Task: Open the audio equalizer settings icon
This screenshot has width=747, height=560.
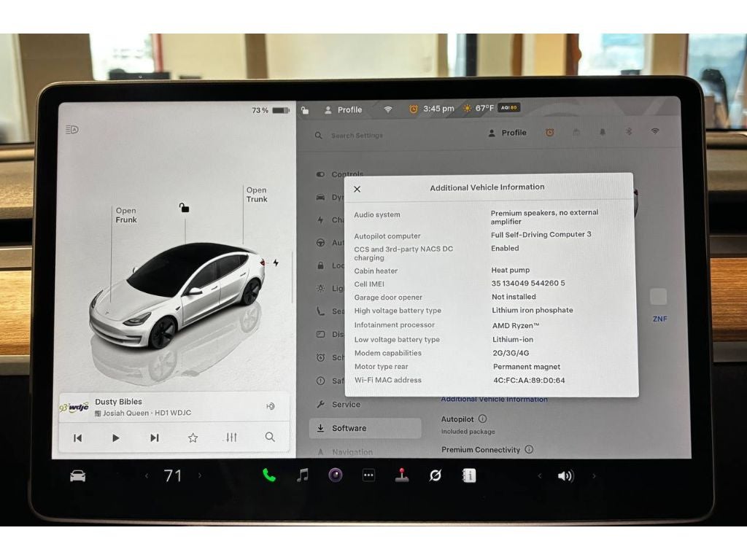Action: click(231, 437)
